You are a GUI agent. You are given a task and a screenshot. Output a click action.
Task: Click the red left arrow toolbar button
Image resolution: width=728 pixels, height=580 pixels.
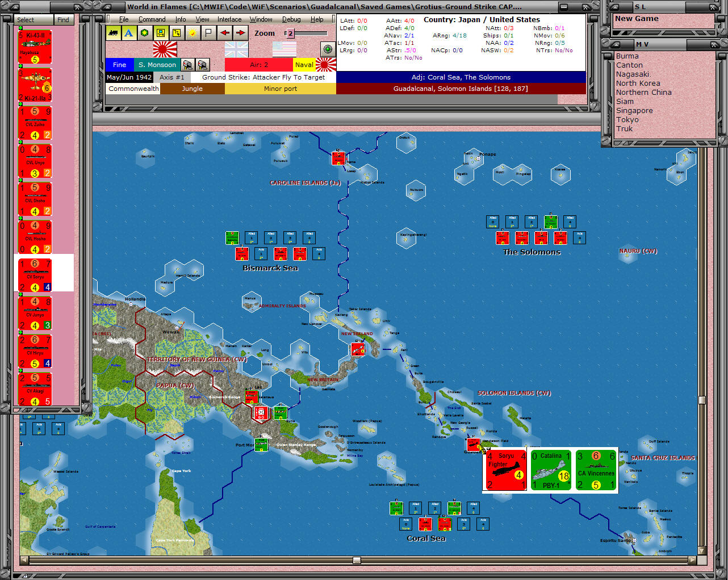coord(224,33)
